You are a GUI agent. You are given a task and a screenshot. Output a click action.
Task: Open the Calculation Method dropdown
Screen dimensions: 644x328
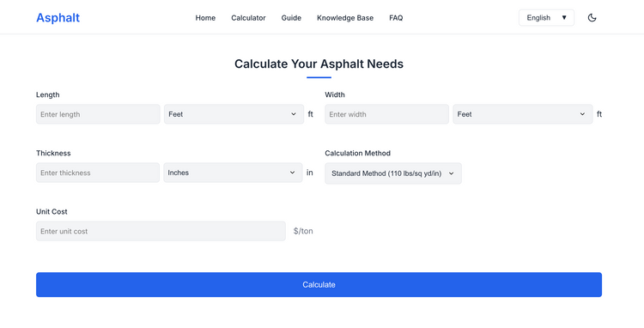(x=393, y=173)
